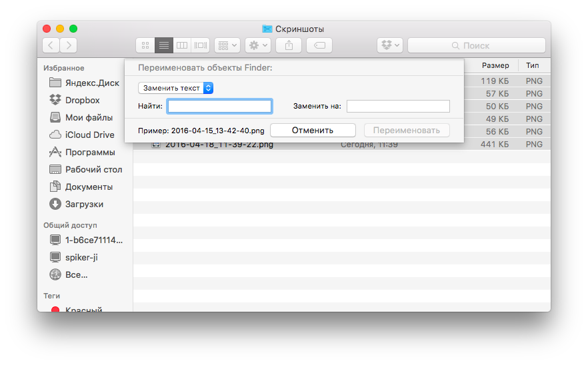Go forward with the right arrow

pyautogui.click(x=68, y=45)
